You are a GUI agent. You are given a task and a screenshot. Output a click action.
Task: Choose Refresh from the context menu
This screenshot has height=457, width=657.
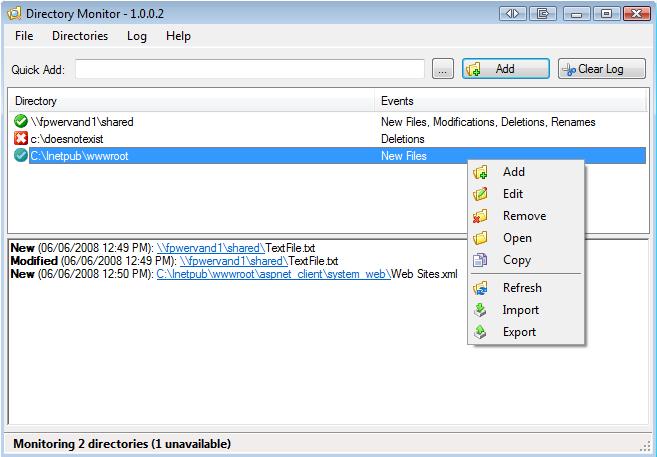tap(526, 288)
